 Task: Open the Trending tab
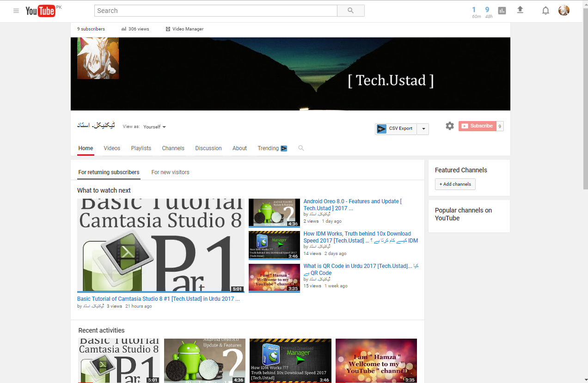click(268, 148)
